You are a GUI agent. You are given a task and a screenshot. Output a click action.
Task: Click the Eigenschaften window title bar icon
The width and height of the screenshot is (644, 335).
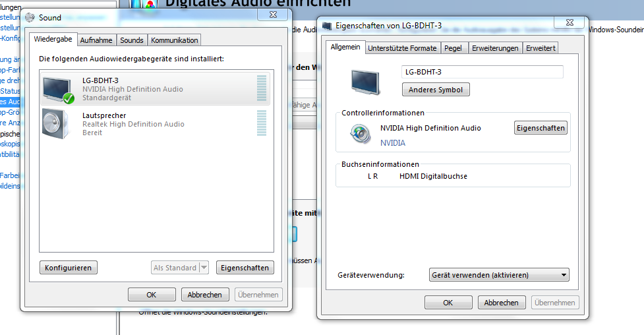pos(327,26)
